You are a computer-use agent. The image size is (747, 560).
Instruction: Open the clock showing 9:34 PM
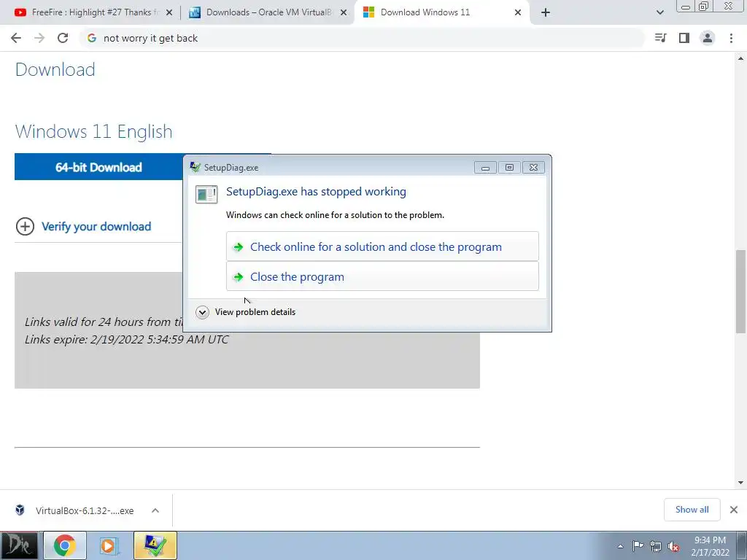(x=710, y=546)
